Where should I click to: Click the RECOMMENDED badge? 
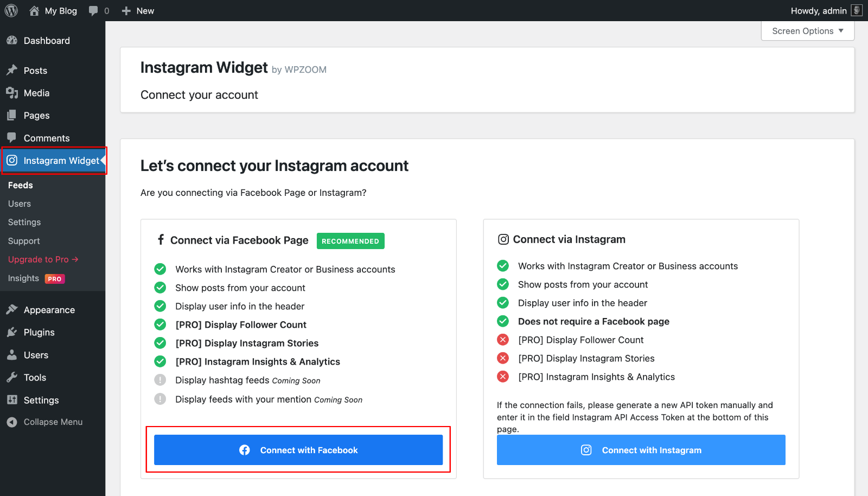point(350,241)
